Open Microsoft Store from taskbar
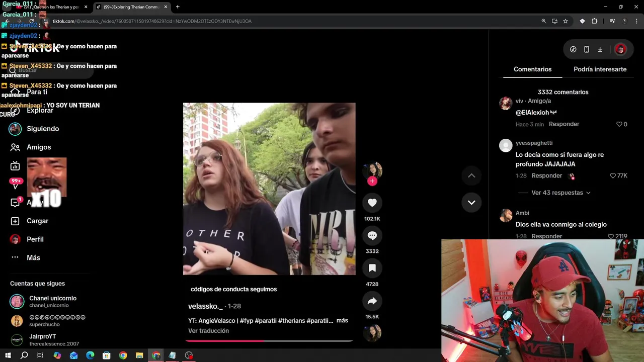Screen dimensions: 644x362 (x=107, y=355)
